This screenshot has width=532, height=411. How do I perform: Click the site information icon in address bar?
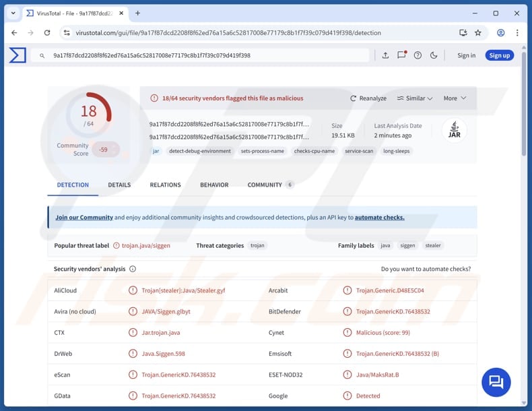pyautogui.click(x=67, y=32)
